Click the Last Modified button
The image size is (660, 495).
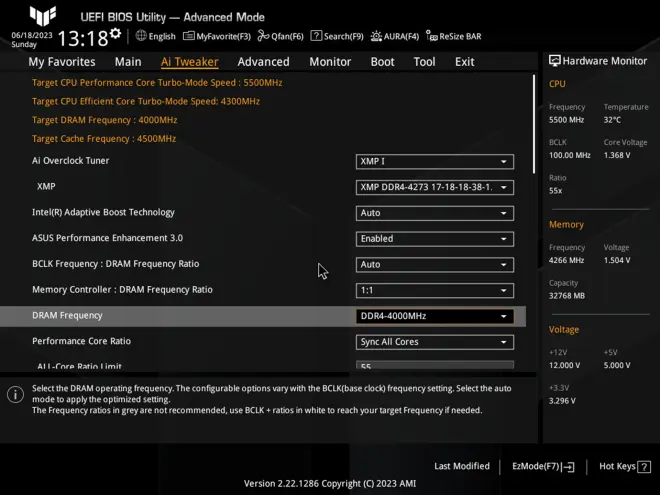461,466
